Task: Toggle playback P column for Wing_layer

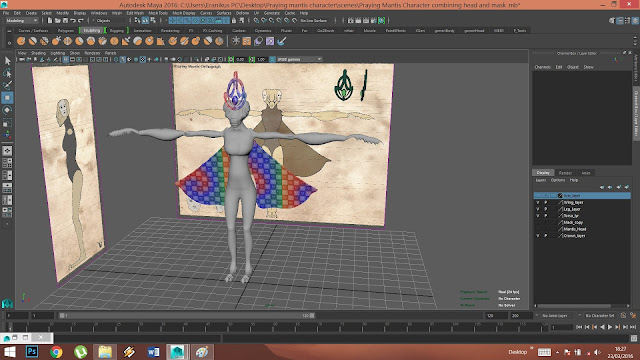Action: click(x=546, y=202)
